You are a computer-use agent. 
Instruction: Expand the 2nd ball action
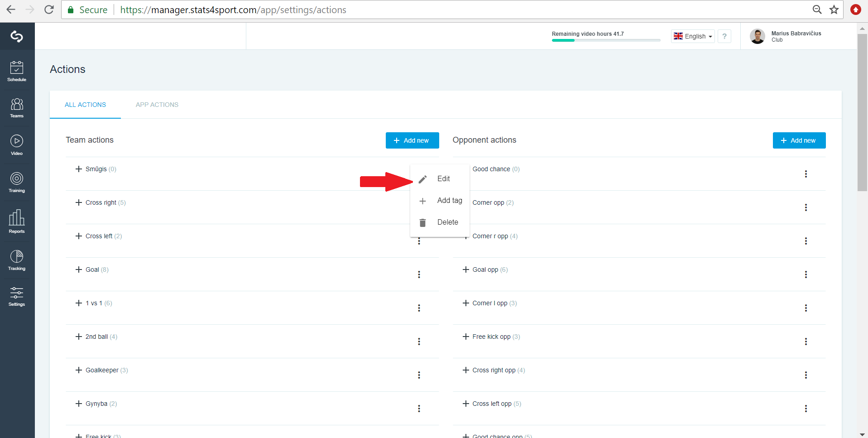[79, 337]
